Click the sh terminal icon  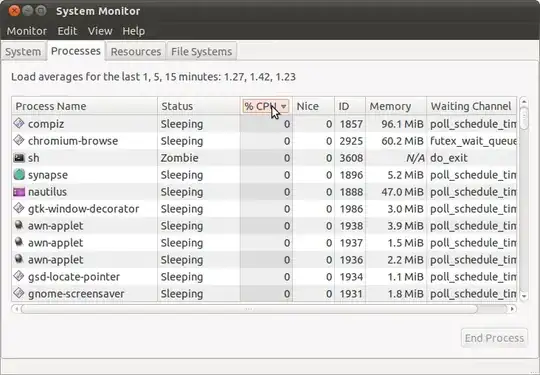(x=19, y=158)
